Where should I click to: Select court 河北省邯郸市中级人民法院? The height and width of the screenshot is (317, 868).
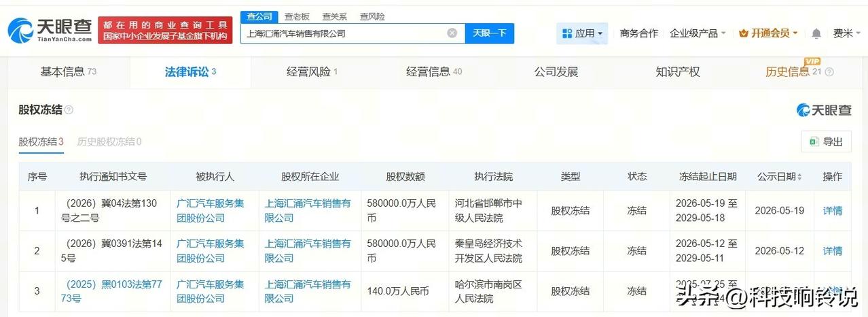488,210
